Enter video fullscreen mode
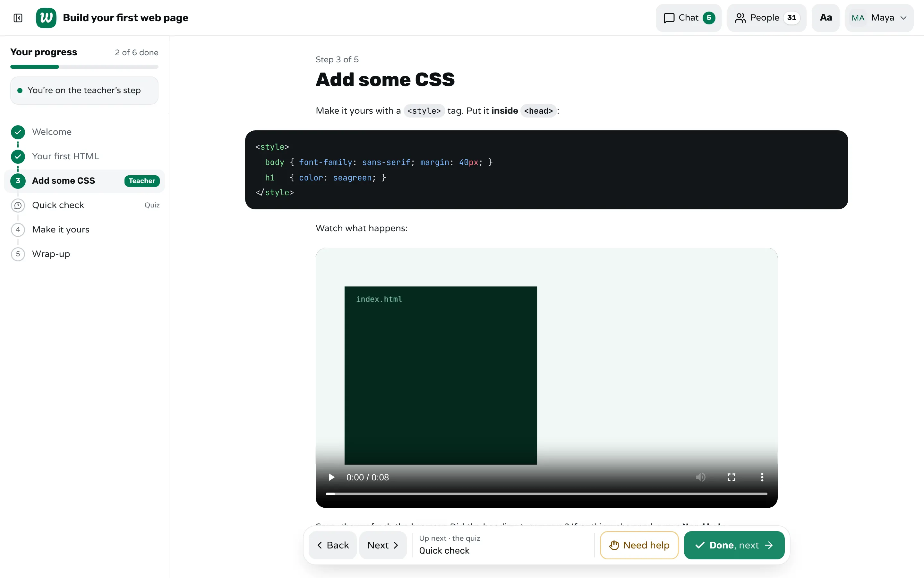924x578 pixels. [x=731, y=477]
